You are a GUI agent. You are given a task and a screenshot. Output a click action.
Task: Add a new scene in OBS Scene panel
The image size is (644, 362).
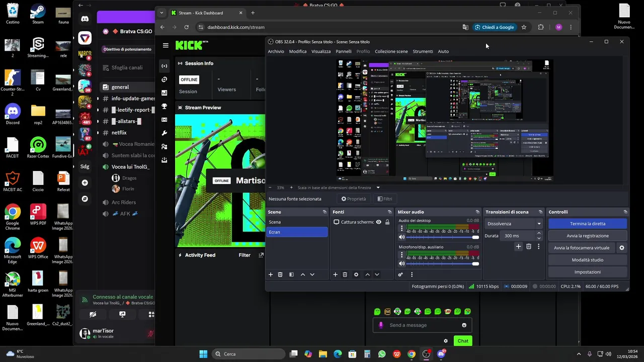[271, 275]
